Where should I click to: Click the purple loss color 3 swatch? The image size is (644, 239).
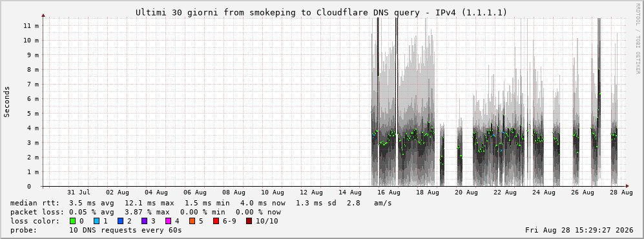click(x=144, y=221)
